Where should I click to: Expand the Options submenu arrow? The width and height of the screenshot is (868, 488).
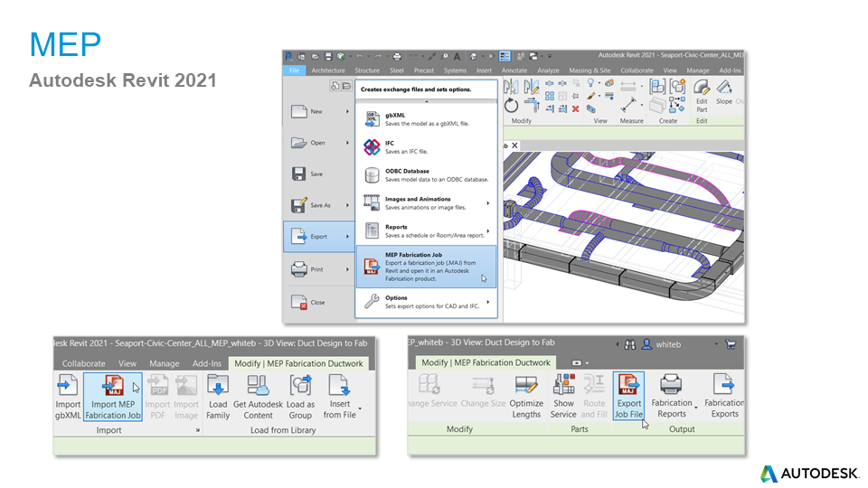click(x=488, y=302)
